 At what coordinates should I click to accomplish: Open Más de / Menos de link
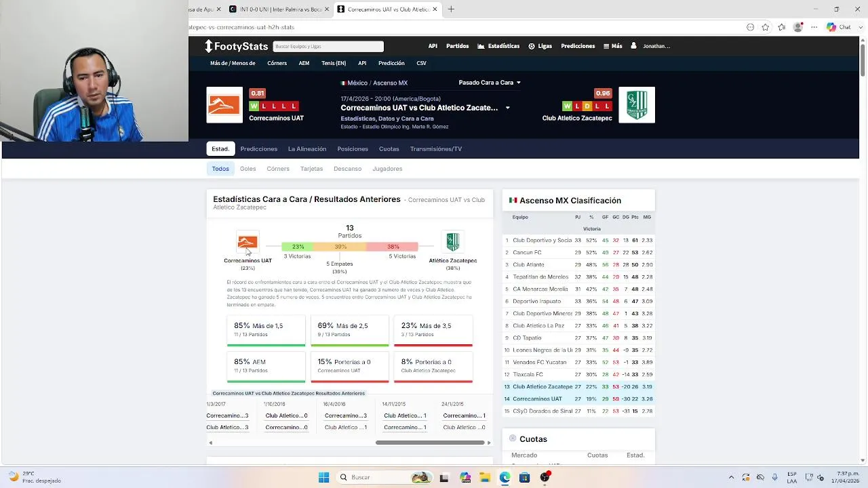[233, 63]
